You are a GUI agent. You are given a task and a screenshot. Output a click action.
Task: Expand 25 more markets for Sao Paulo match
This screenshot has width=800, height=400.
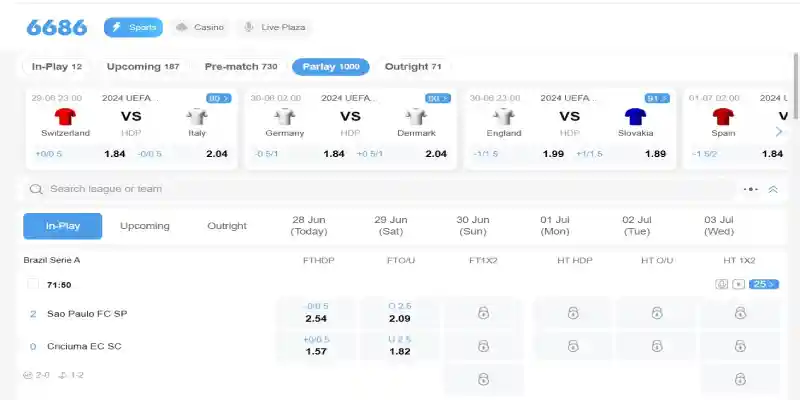(x=764, y=284)
